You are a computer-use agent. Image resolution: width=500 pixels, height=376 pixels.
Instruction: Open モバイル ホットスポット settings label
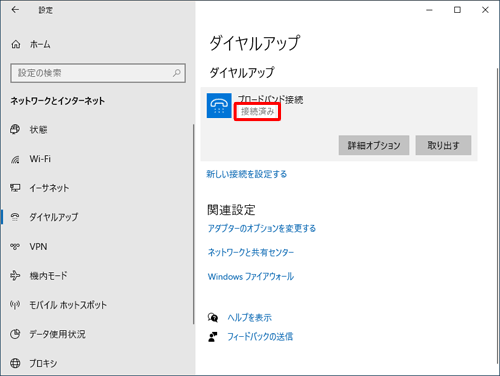(x=68, y=305)
